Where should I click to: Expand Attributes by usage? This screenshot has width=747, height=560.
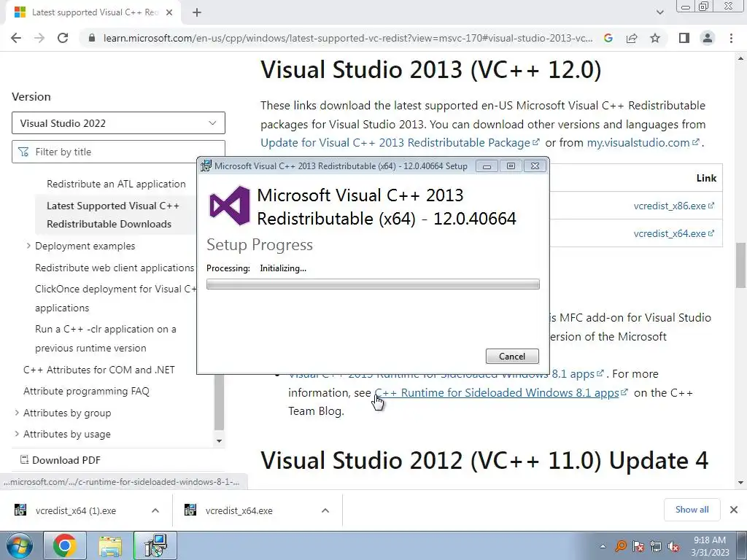click(17, 434)
